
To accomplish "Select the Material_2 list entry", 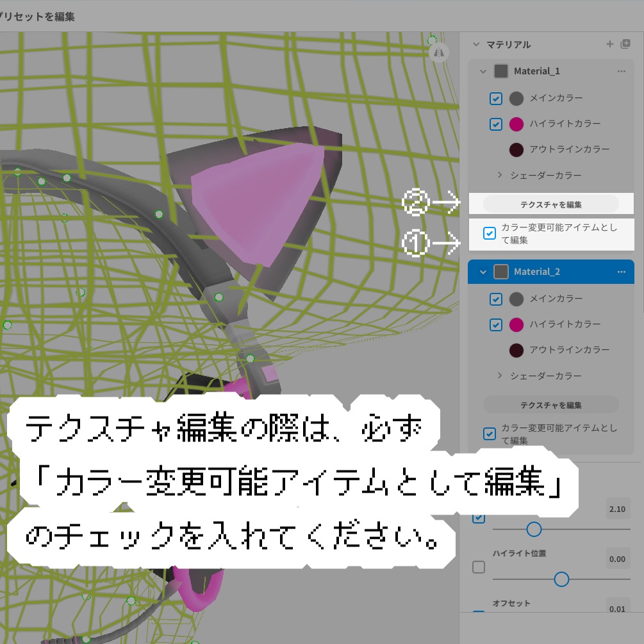I will click(551, 272).
